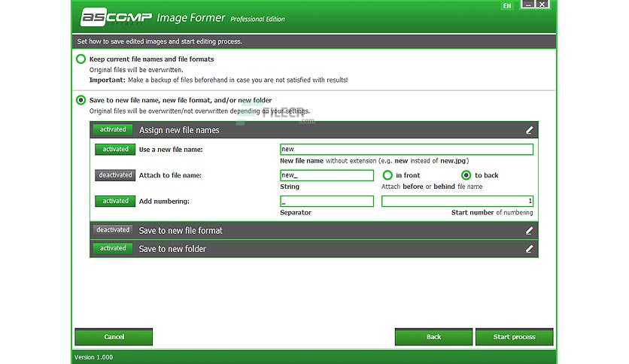The width and height of the screenshot is (629, 364).
Task: Click the ASCOMP logo in the header
Action: pyautogui.click(x=117, y=17)
